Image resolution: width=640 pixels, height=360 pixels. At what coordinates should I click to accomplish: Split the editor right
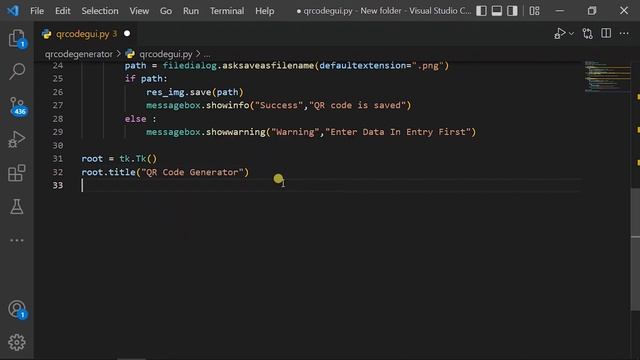pos(606,33)
